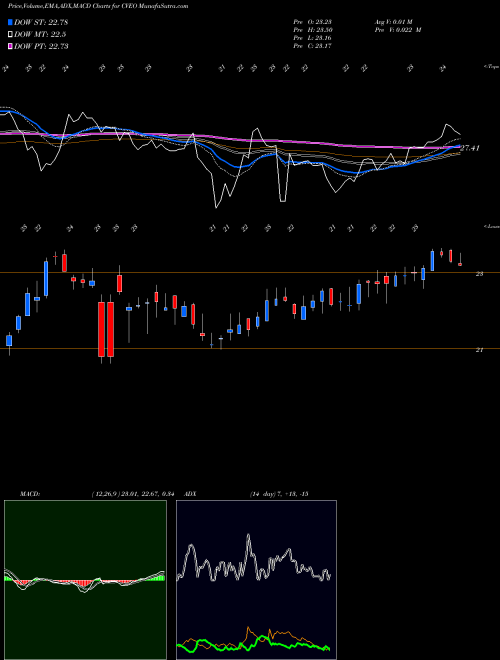Click the magenta DOW PT legend swatch
Viewport: 500px width, 660px height.
(10, 46)
